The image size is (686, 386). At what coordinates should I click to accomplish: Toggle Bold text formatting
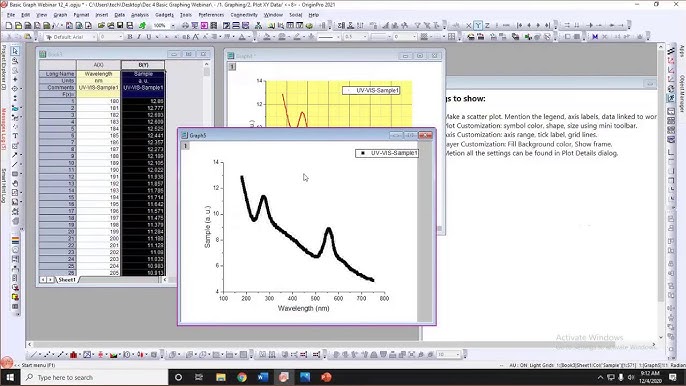(x=130, y=37)
